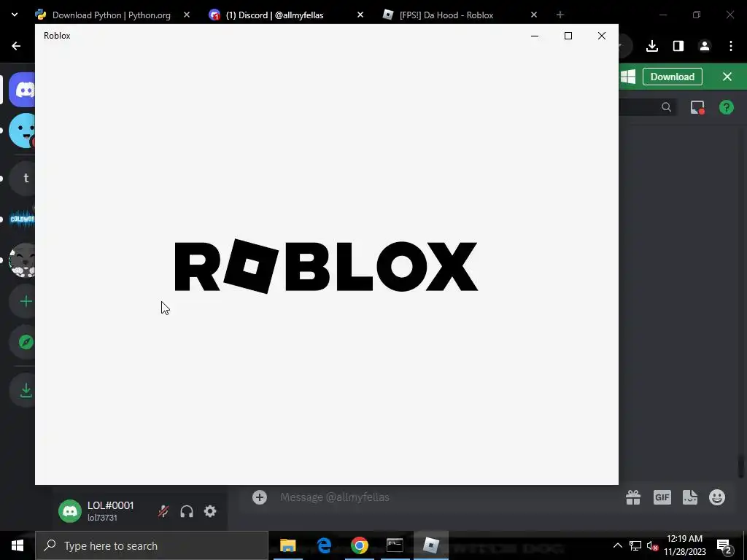Minimize the Roblox window
Image resolution: width=747 pixels, height=560 pixels.
click(535, 36)
